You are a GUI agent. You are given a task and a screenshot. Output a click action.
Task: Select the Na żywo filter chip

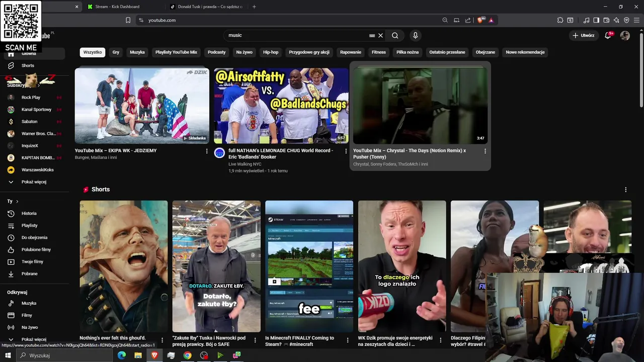coord(245,52)
